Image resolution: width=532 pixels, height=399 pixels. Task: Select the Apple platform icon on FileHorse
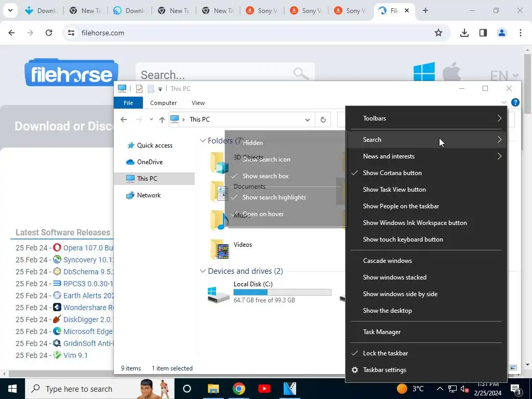tap(452, 71)
